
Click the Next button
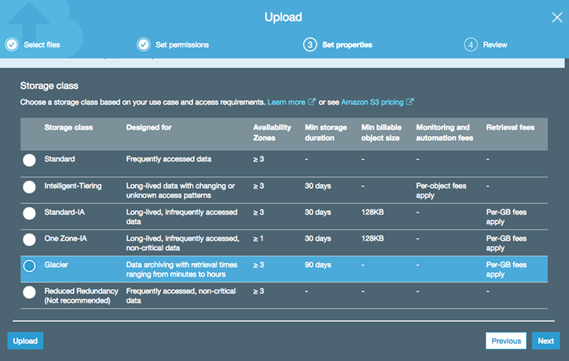[546, 341]
